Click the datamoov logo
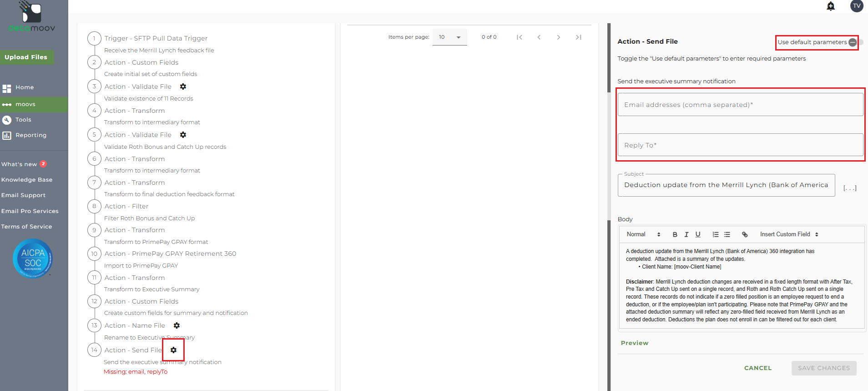Screen dimensions: 868x391 32,17
